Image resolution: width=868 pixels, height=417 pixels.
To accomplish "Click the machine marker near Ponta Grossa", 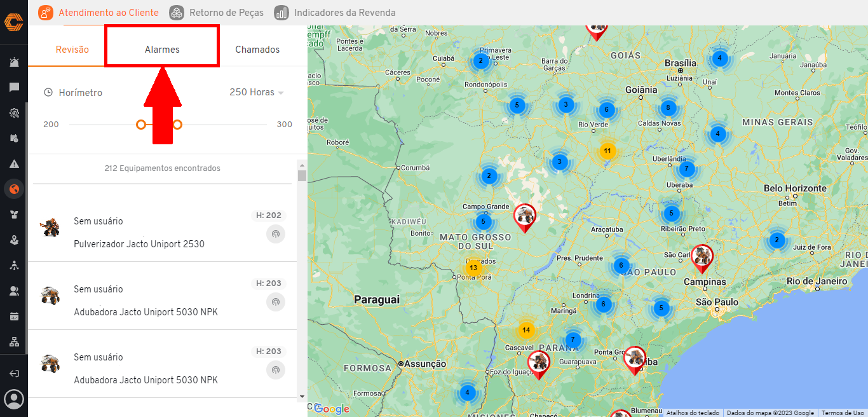I will click(x=635, y=360).
